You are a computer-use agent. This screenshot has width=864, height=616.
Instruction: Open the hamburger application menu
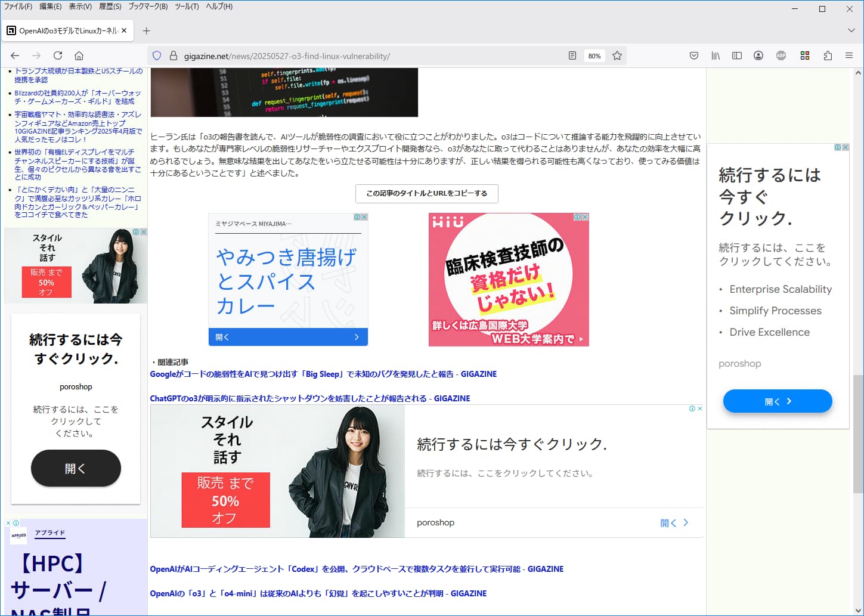(x=849, y=55)
